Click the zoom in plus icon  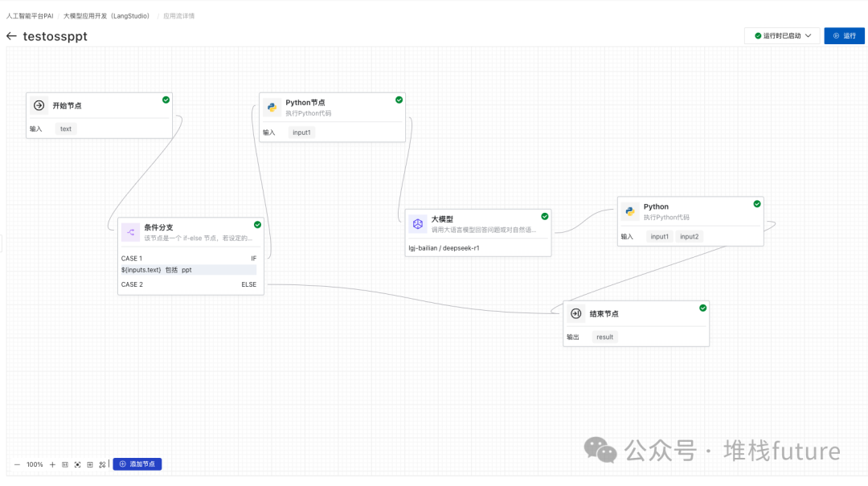click(52, 464)
